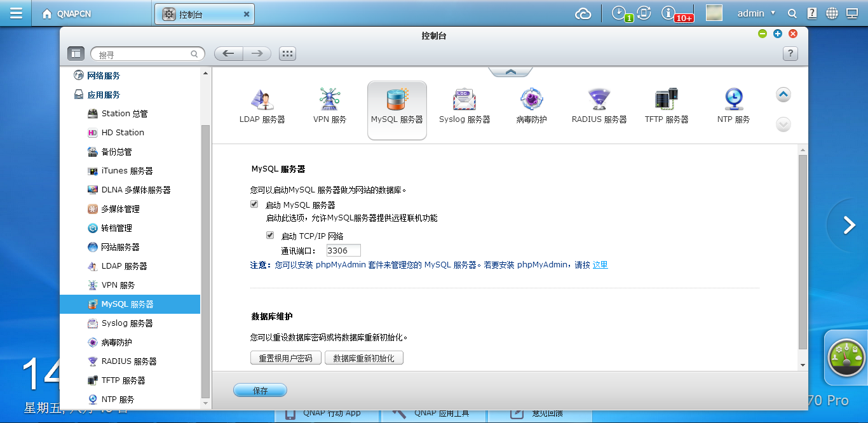Select RADIUS 服务器 in the sidebar list

(x=130, y=361)
